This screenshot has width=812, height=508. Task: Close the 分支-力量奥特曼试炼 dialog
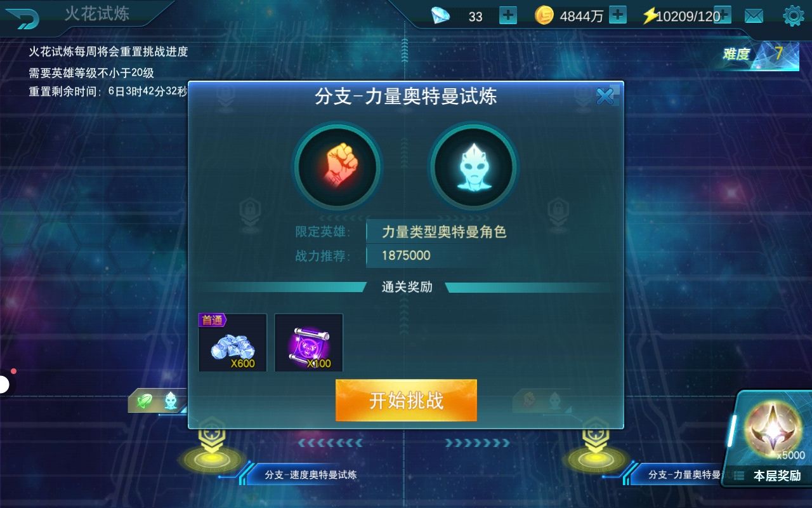point(606,96)
